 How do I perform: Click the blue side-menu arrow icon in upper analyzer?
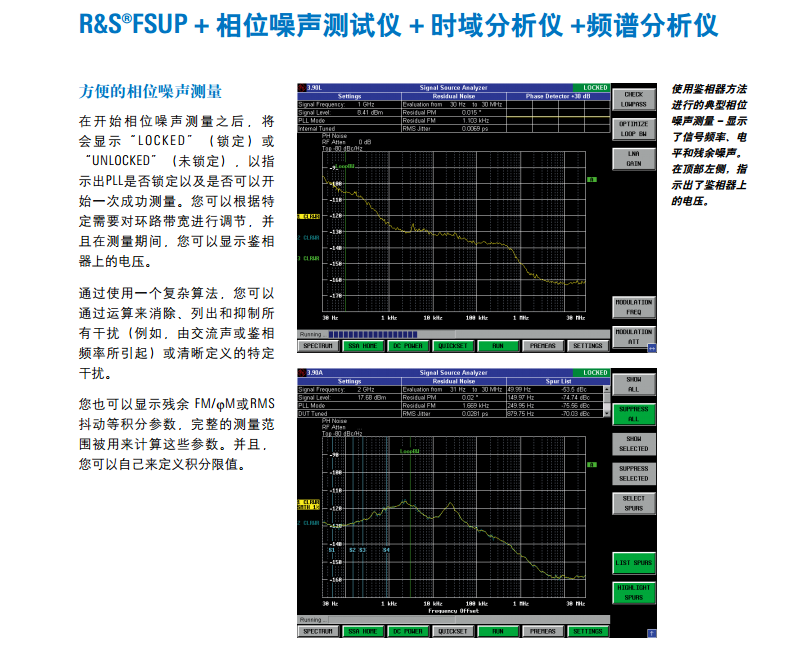652,347
